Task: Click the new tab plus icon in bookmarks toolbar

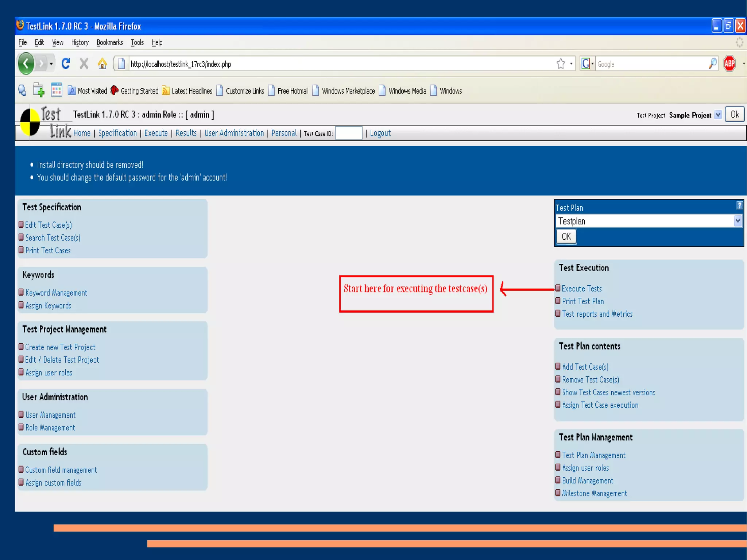Action: pos(39,90)
